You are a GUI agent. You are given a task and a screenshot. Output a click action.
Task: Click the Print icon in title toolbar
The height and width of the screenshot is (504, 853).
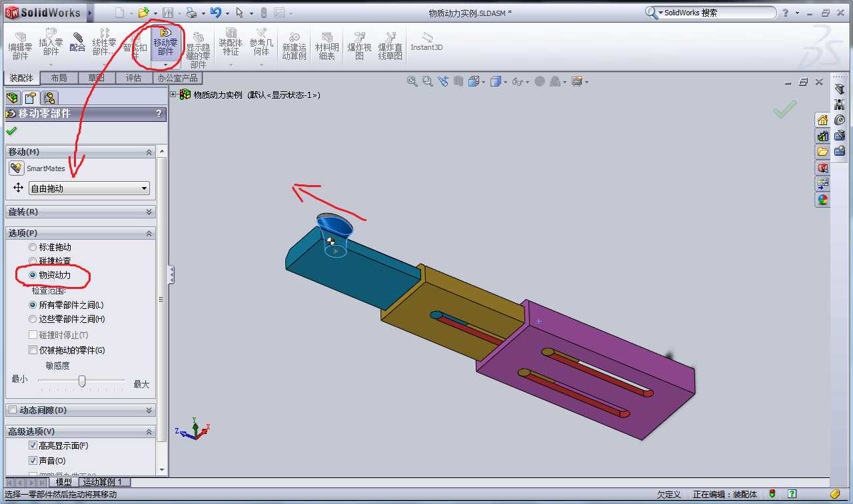(191, 13)
